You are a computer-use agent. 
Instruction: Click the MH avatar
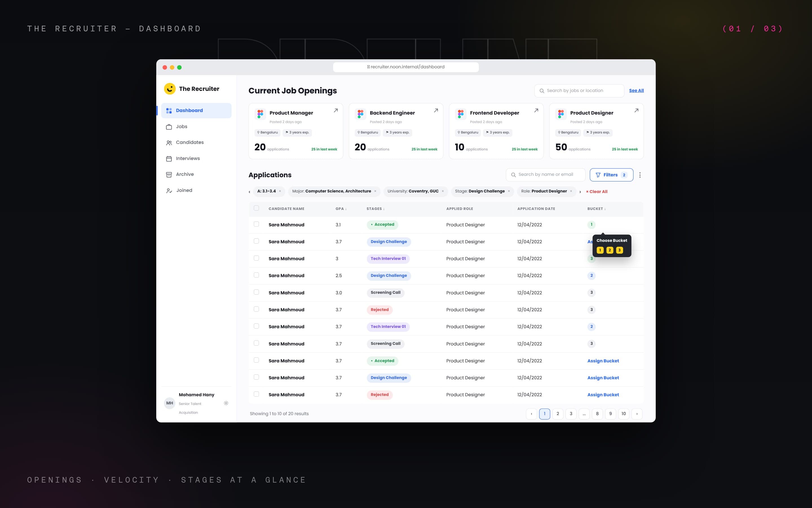tap(169, 403)
